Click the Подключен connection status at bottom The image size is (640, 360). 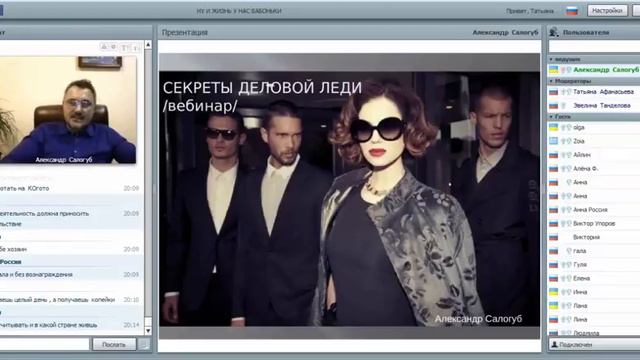(x=575, y=345)
